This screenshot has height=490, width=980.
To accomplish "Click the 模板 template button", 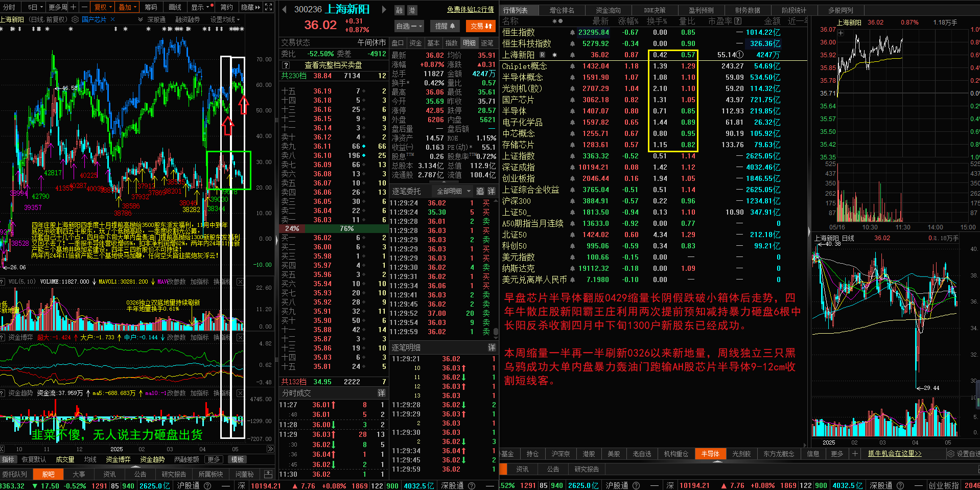I will point(238,459).
